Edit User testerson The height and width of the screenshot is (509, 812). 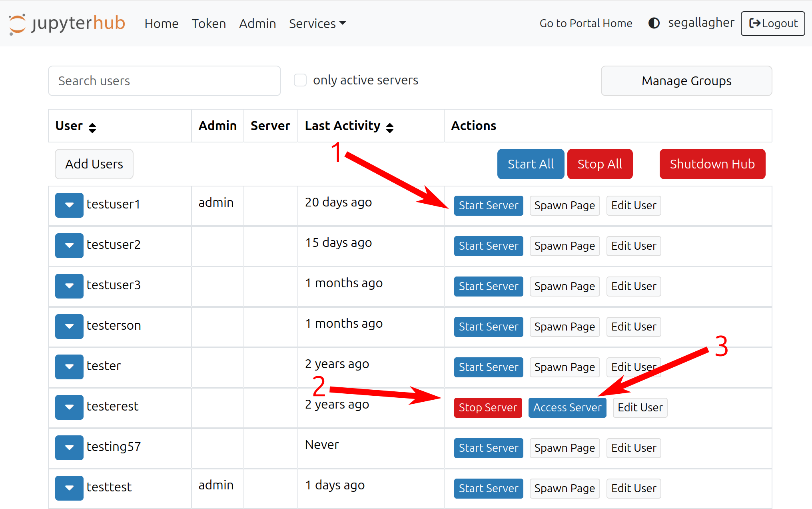point(634,327)
